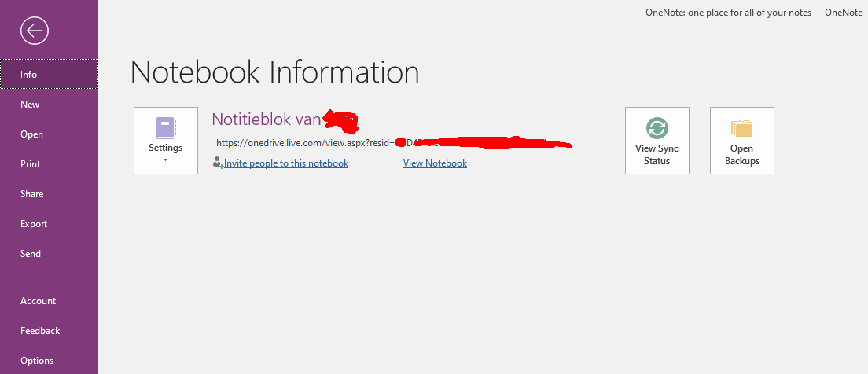868x374 pixels.
Task: Open the Feedback page
Action: 50,330
